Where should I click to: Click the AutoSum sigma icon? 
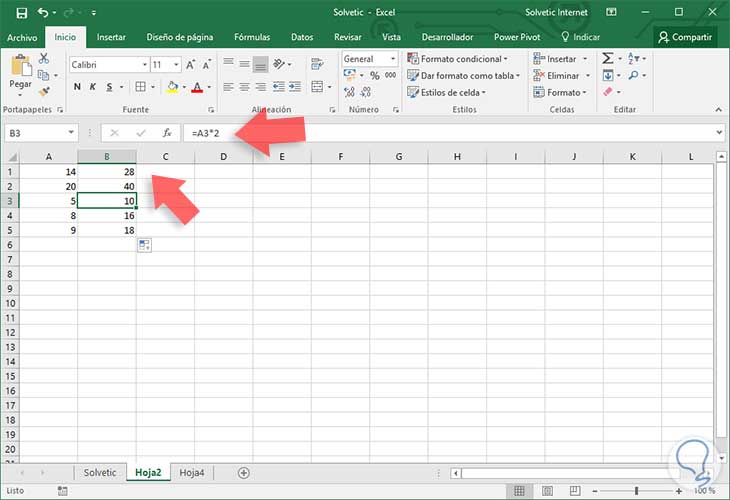point(608,58)
